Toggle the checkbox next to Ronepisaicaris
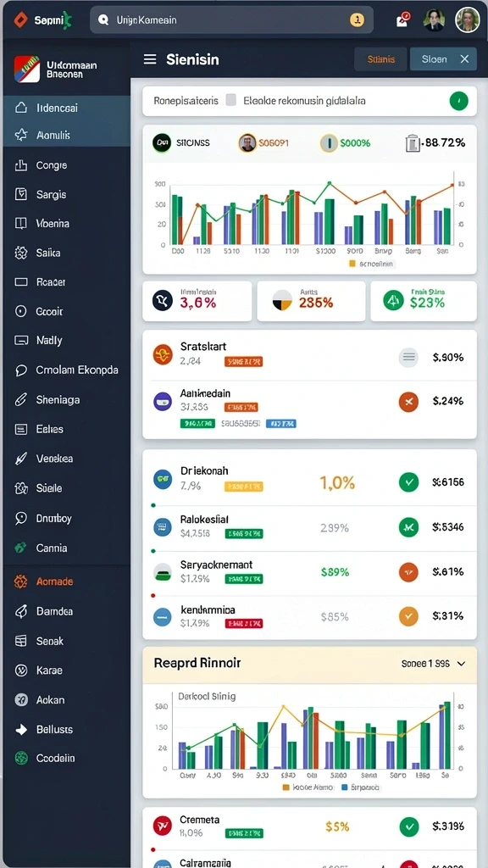 pyautogui.click(x=231, y=101)
